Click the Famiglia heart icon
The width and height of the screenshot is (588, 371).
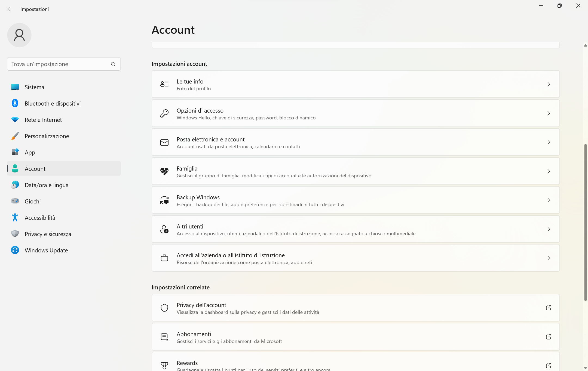pyautogui.click(x=164, y=171)
